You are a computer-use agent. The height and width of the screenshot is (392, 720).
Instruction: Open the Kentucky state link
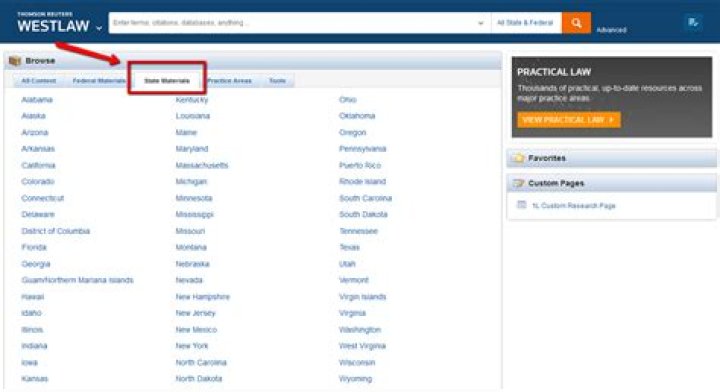click(x=192, y=100)
